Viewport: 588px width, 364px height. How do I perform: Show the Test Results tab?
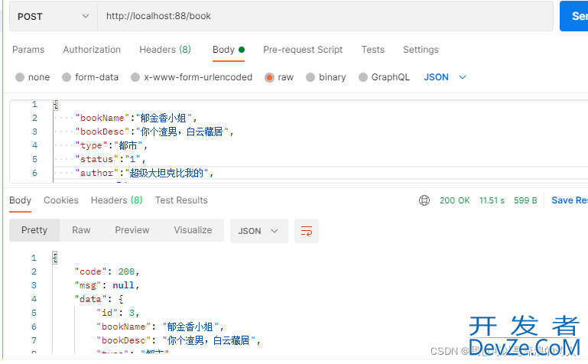pyautogui.click(x=181, y=200)
